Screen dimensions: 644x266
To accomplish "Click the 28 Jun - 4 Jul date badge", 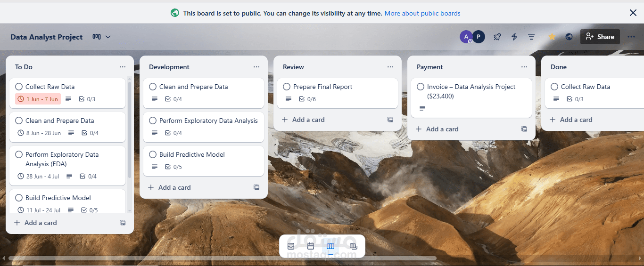I will click(x=38, y=176).
